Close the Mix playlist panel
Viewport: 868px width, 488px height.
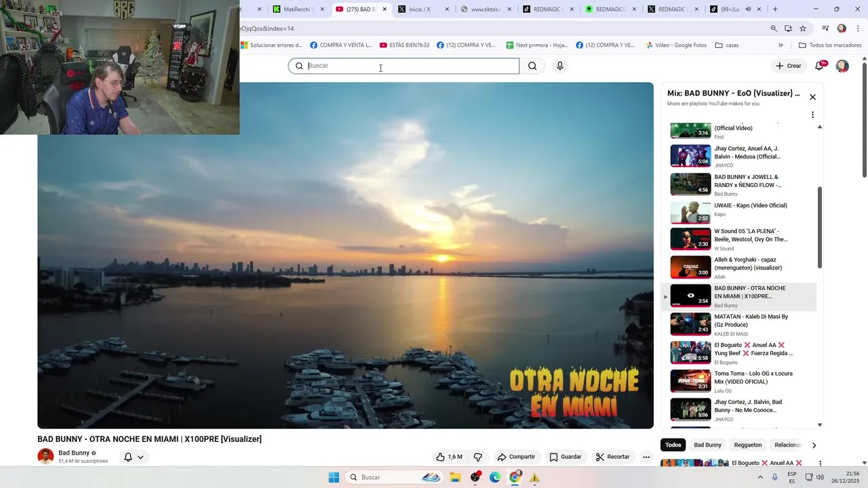coord(812,97)
